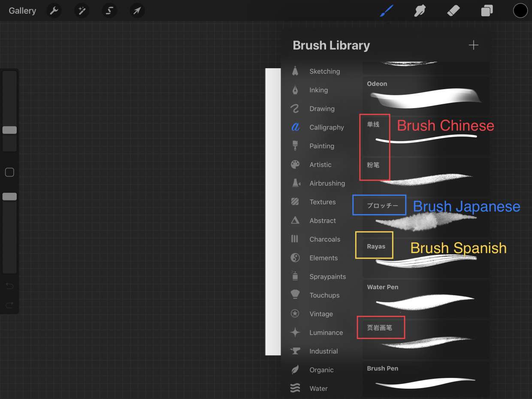
Task: Open the Sketching brush category
Action: tap(324, 72)
